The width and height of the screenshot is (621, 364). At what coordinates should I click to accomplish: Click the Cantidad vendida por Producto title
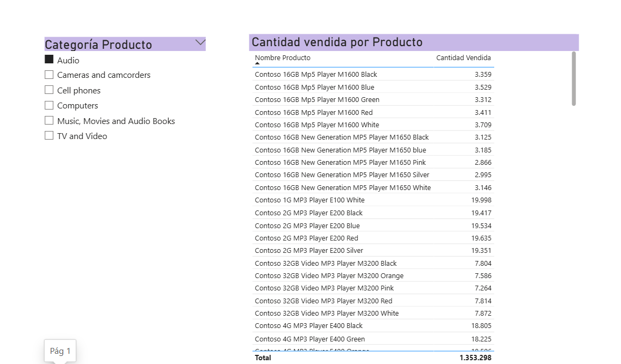[337, 42]
